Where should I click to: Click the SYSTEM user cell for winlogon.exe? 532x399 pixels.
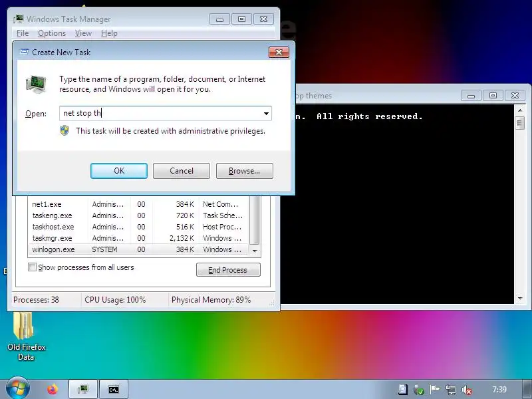104,249
